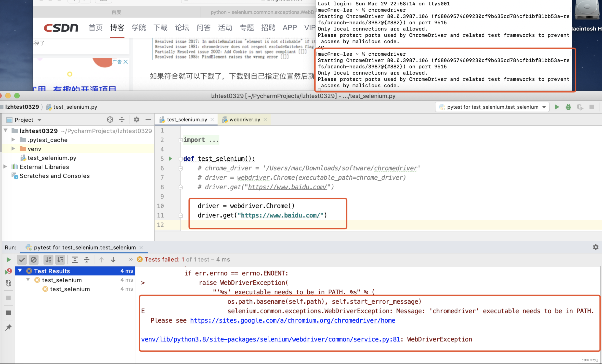Close webdriver.py tab

coord(265,119)
